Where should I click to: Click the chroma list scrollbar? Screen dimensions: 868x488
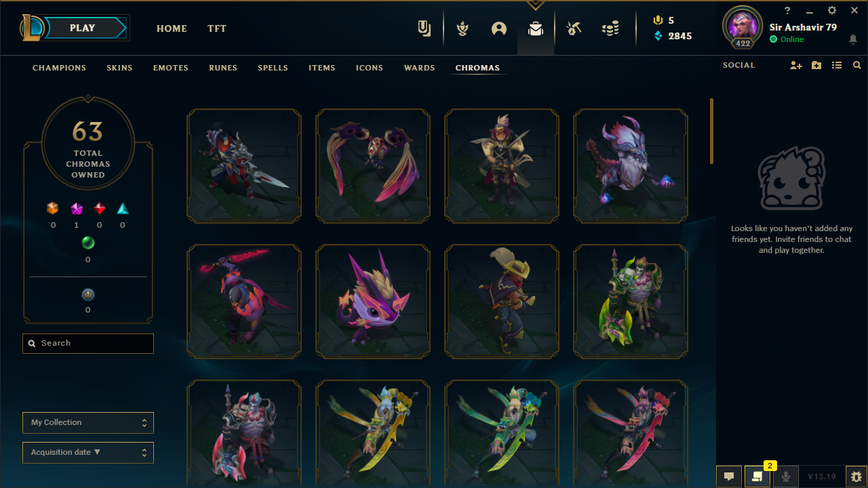[711, 131]
